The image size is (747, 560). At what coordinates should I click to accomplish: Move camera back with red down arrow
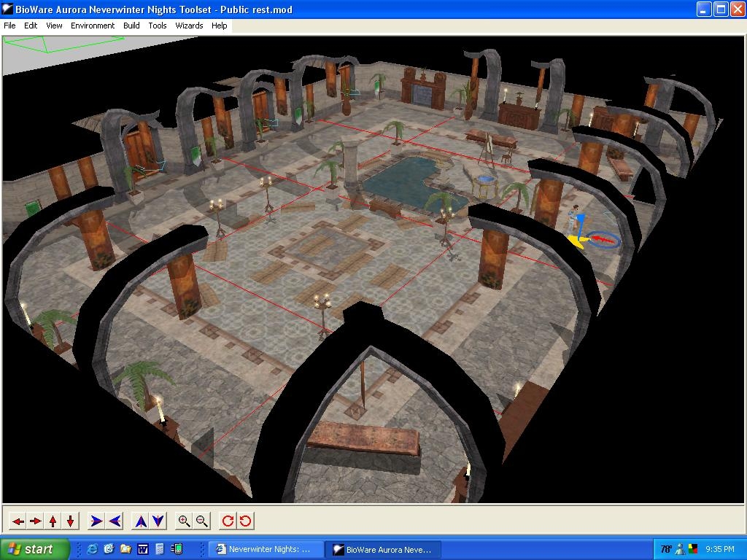70,521
